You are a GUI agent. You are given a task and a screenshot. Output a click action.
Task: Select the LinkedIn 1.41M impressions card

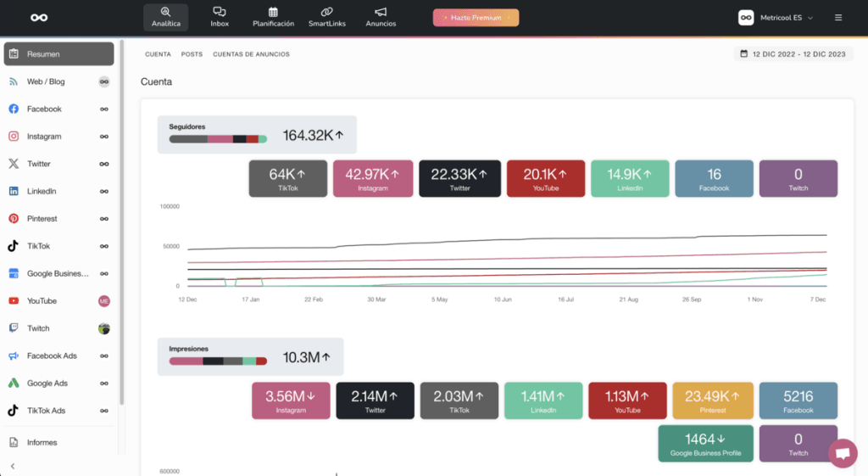click(543, 400)
